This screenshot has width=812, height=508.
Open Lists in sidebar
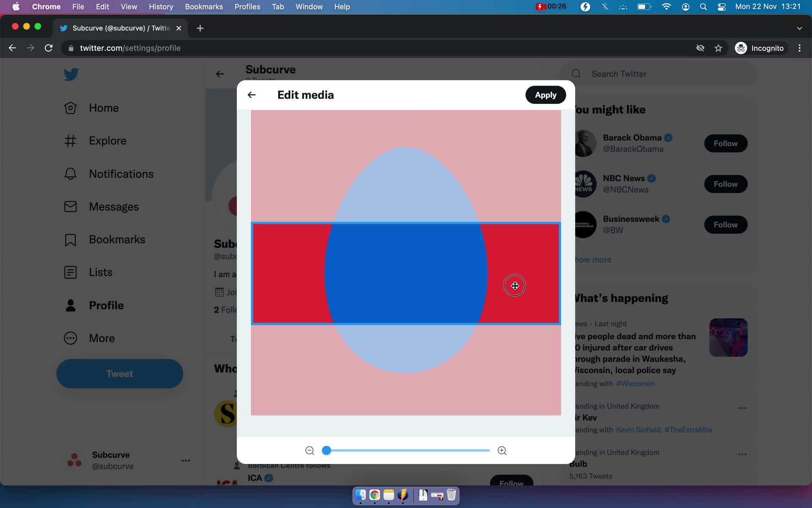tap(88, 272)
